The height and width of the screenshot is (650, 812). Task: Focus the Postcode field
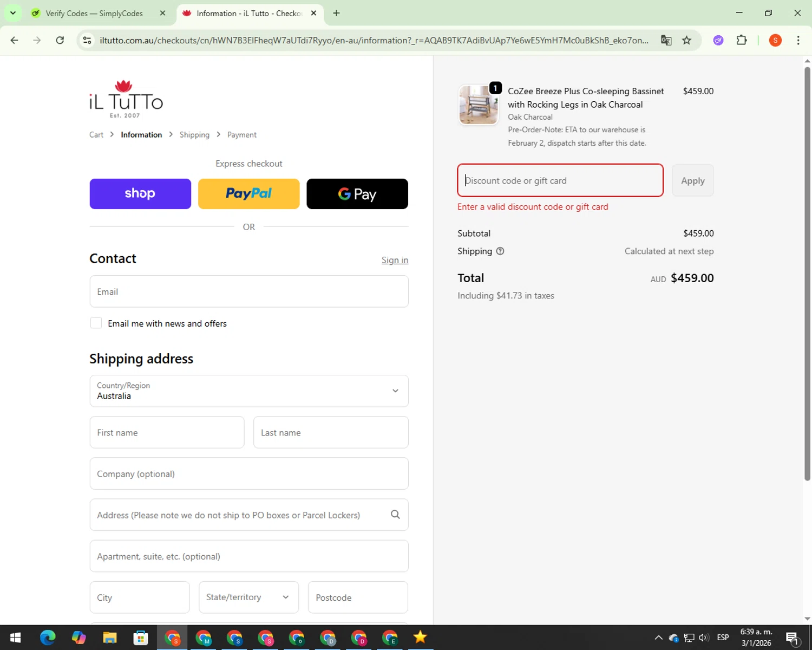tap(358, 597)
